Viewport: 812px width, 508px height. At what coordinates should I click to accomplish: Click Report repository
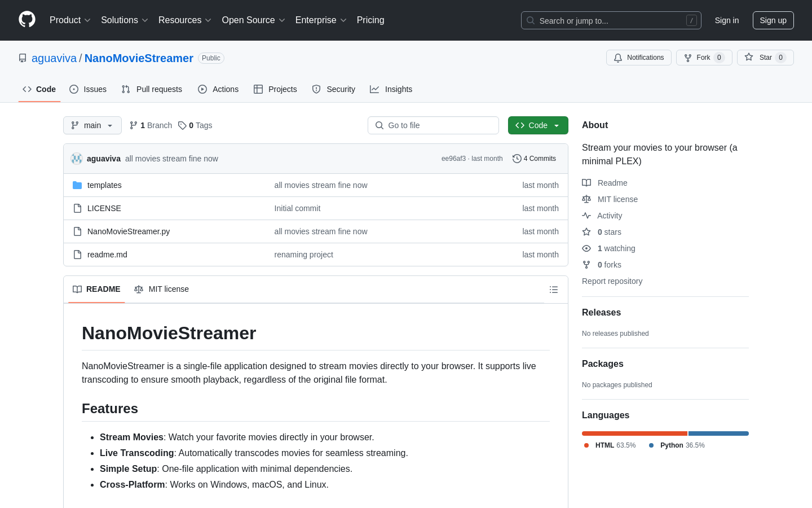tap(612, 281)
